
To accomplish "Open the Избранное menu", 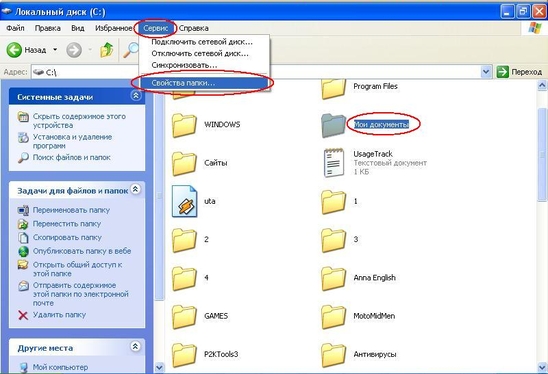I will (x=114, y=28).
